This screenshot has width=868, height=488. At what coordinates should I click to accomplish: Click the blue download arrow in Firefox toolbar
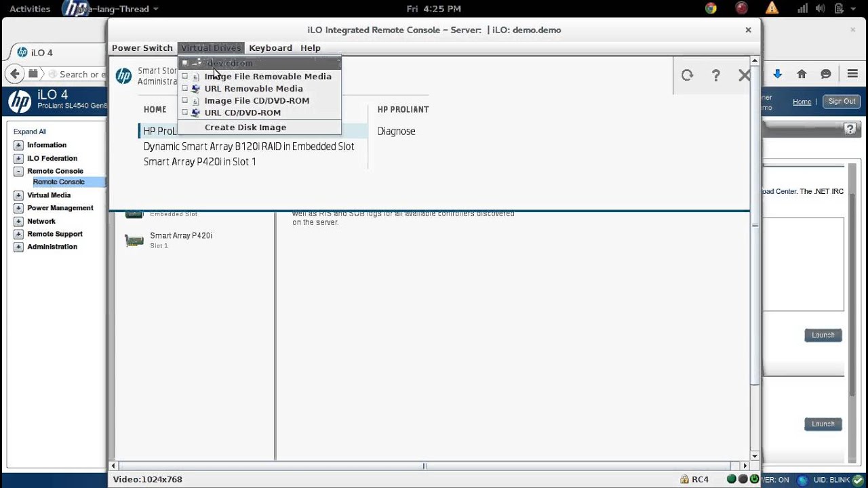[778, 74]
